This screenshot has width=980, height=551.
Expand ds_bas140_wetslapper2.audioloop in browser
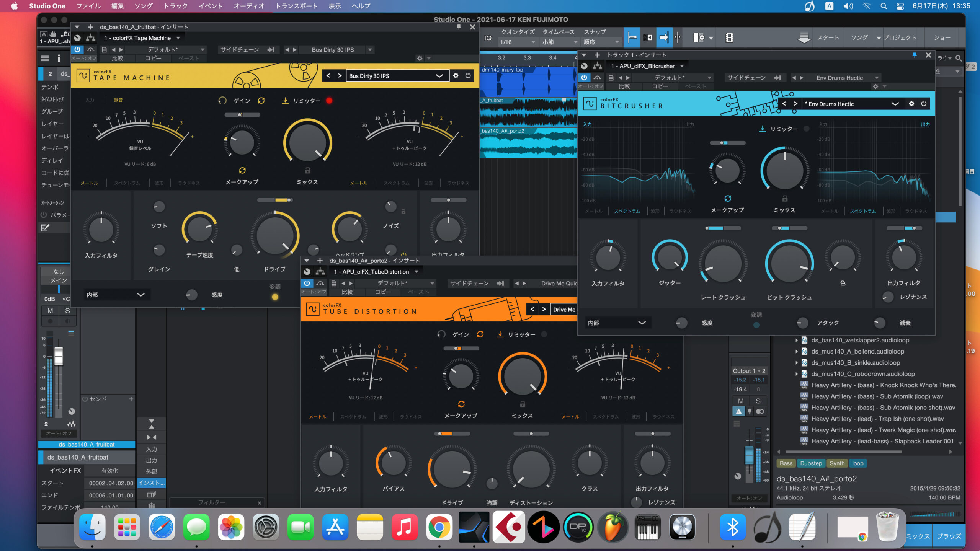796,340
